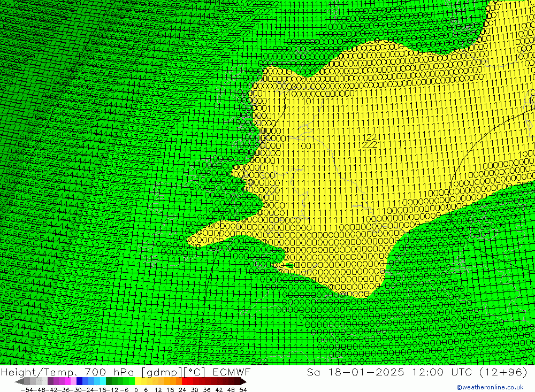Click the dark purple legend swatch
This screenshot has height=392, width=535.
coord(50,381)
